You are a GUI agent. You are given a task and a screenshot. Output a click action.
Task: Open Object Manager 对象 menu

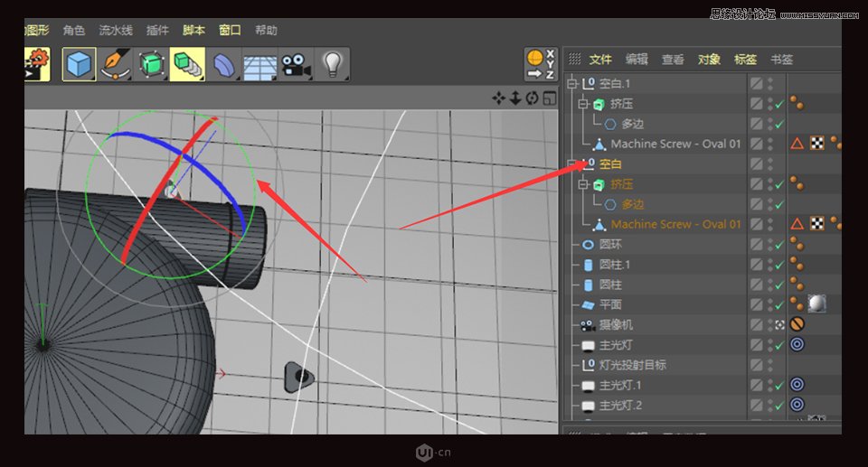click(x=709, y=60)
